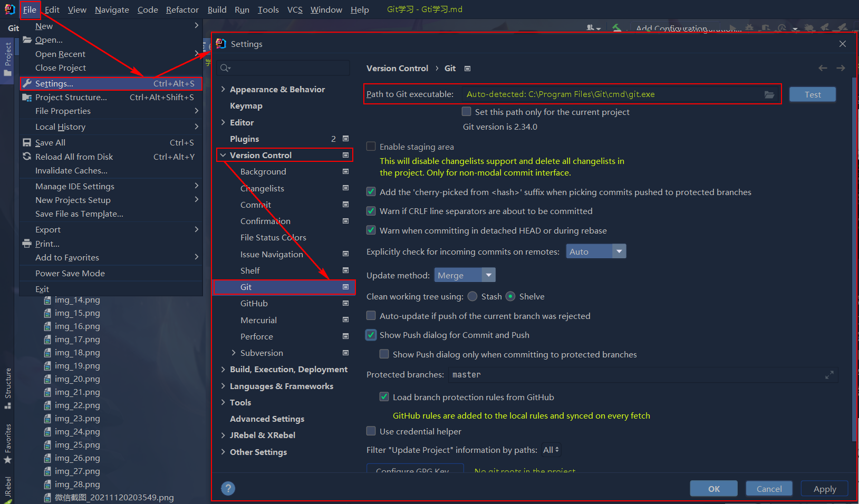Screen dimensions: 859x504
Task: Open the Navigate menu
Action: [x=112, y=9]
